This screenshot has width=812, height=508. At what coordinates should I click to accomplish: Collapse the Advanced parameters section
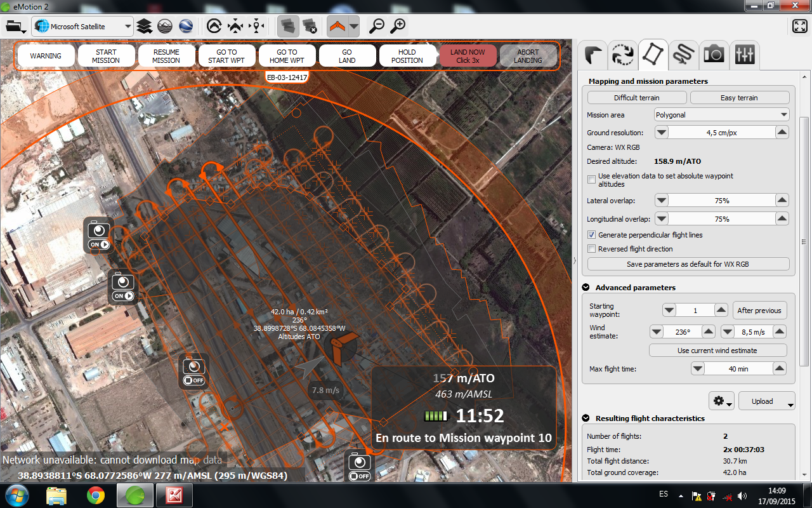(586, 288)
